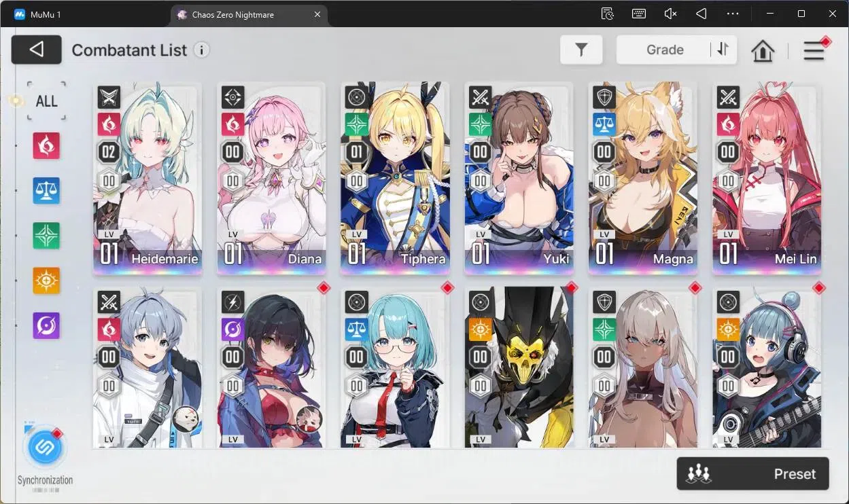The width and height of the screenshot is (849, 504).
Task: Click Heidemarie's red attribute icon
Action: point(109,124)
